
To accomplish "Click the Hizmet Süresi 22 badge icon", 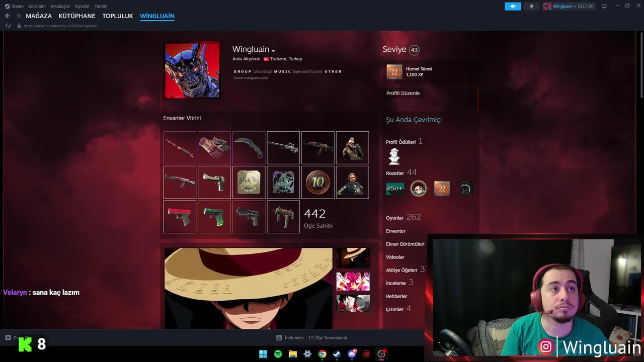I will tap(394, 72).
